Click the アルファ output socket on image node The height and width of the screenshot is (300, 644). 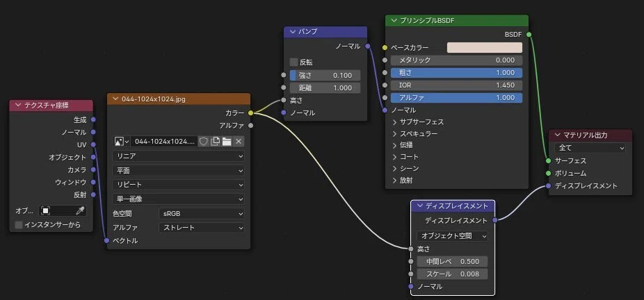coord(250,126)
